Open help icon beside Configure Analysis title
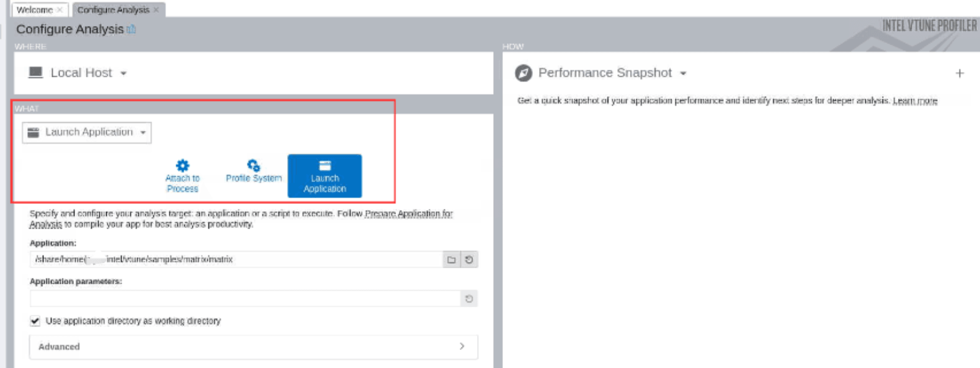Screen dimensions: 980x368 (x=131, y=29)
